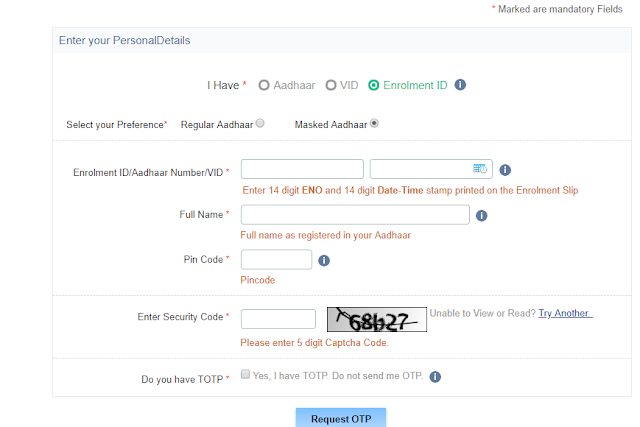Image resolution: width=640 pixels, height=427 pixels.
Task: Click info icon next to Pin Code field
Action: click(324, 260)
